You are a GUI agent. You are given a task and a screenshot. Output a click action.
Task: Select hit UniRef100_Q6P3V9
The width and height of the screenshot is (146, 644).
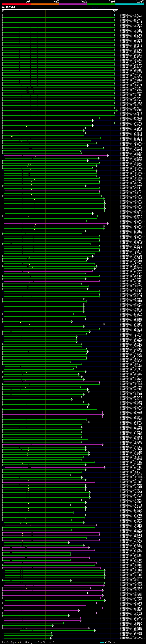[131, 183]
